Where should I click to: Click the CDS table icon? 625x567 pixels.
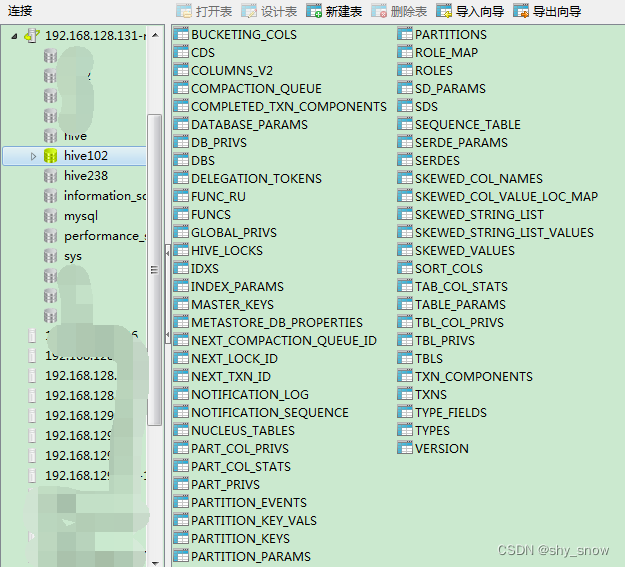click(181, 52)
